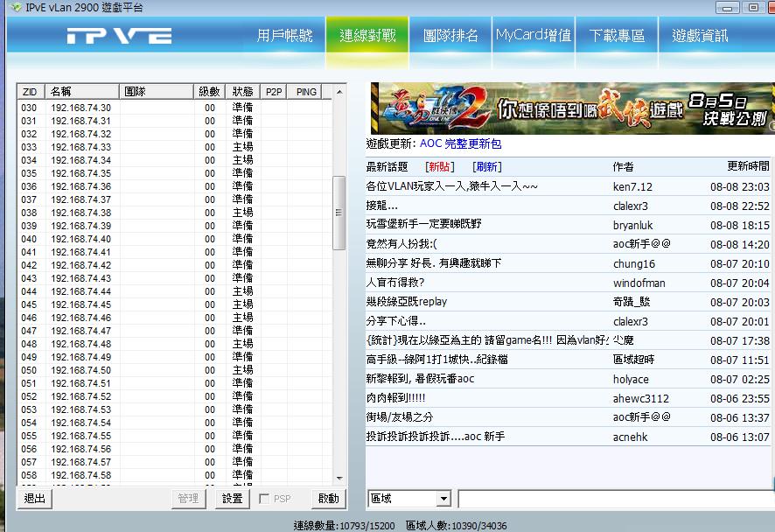Screen dimensions: 775x532
Task: Maximize the IPvE window
Action: (x=751, y=8)
